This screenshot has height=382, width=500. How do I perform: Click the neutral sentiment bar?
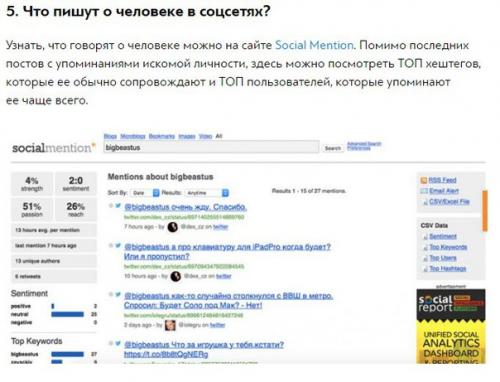coord(67,314)
